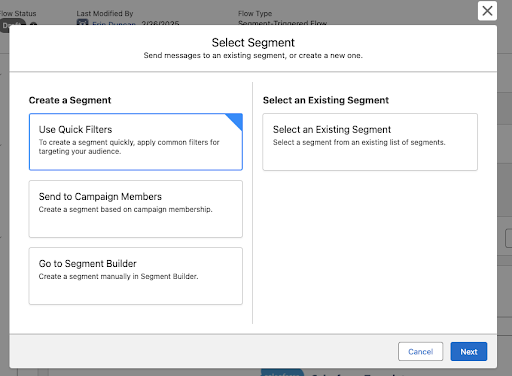Click the text 'Create a segment manually in Segment Builder.'
Image resolution: width=512 pixels, height=376 pixels.
click(x=118, y=276)
